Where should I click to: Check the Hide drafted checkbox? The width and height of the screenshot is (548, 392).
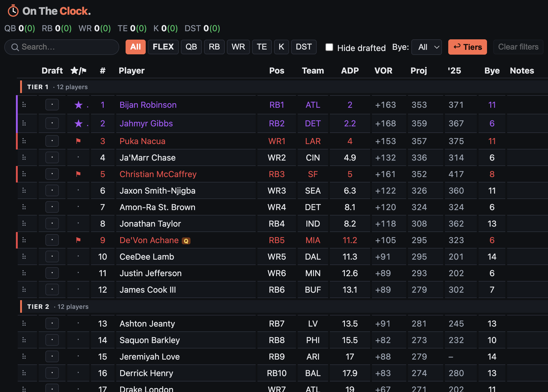point(330,47)
